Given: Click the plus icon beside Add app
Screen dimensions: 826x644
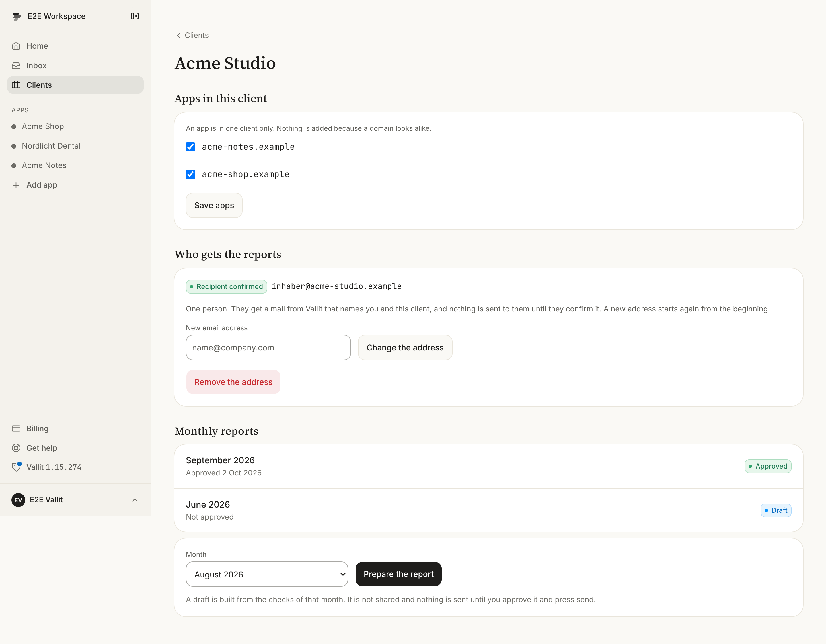Looking at the screenshot, I should pyautogui.click(x=16, y=185).
